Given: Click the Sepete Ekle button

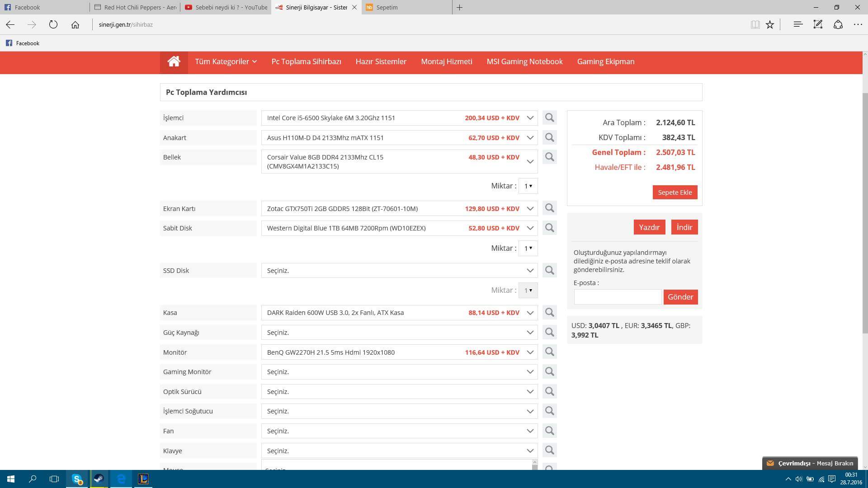Looking at the screenshot, I should click(x=675, y=192).
